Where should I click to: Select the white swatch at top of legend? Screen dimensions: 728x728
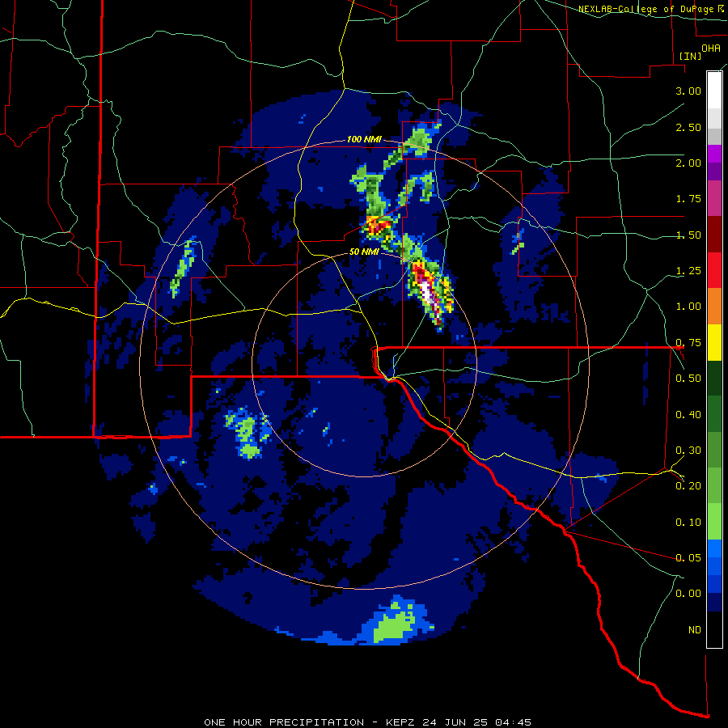point(714,90)
